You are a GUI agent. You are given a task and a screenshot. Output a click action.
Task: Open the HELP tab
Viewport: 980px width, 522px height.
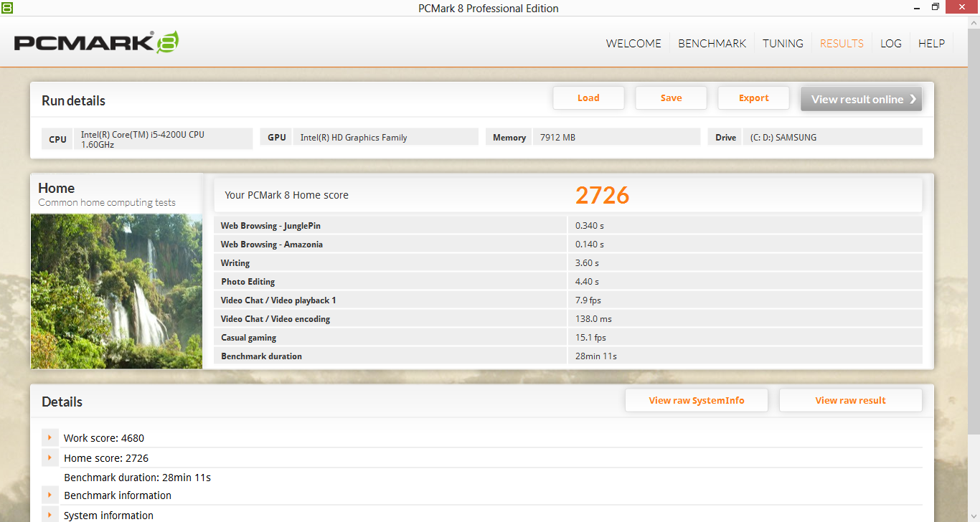tap(931, 43)
